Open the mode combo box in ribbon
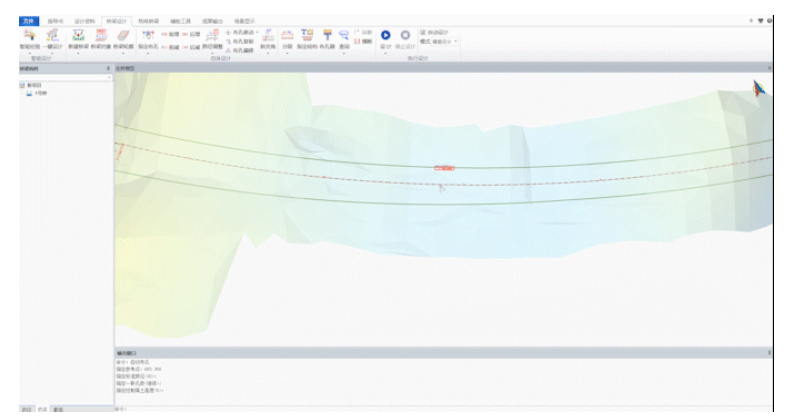This screenshot has width=790, height=418. click(445, 41)
